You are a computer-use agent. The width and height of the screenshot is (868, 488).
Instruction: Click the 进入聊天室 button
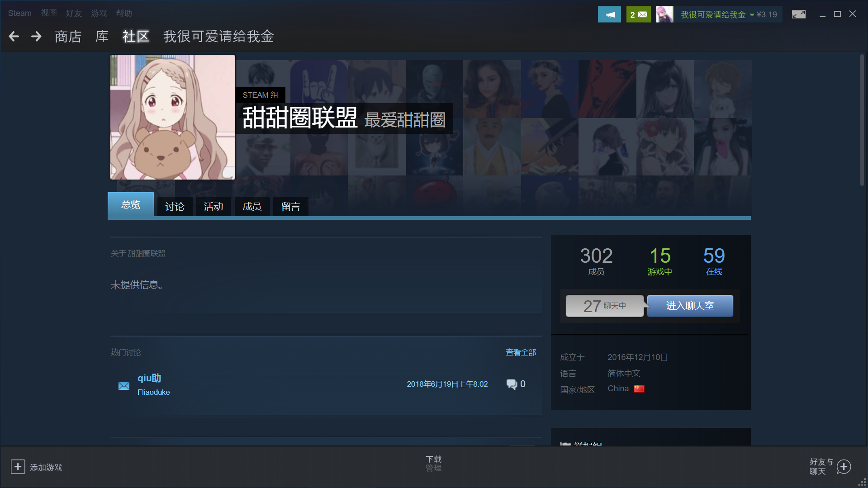pos(689,306)
